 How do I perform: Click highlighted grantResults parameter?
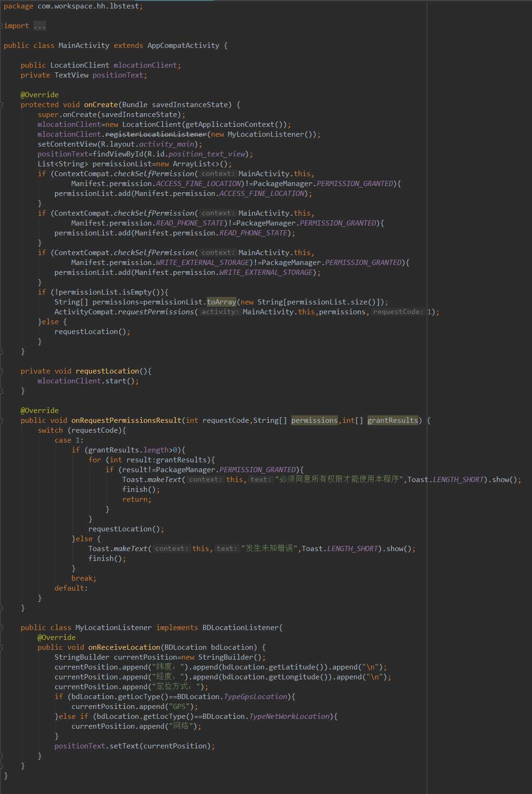coord(392,420)
